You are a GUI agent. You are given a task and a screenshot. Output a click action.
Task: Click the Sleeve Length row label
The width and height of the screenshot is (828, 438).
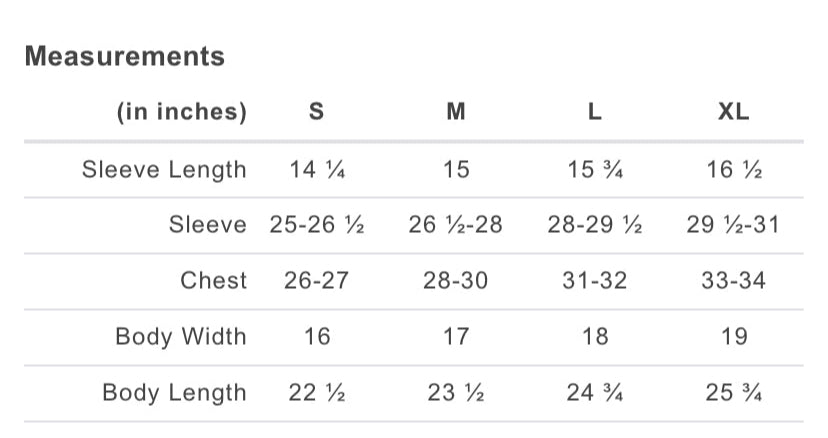164,169
